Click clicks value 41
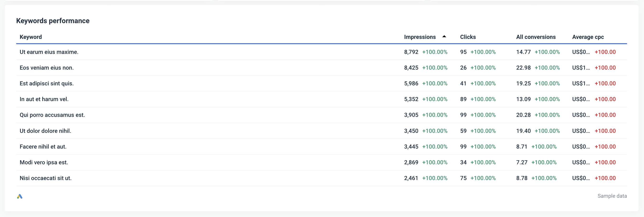This screenshot has width=644, height=217. tap(463, 83)
